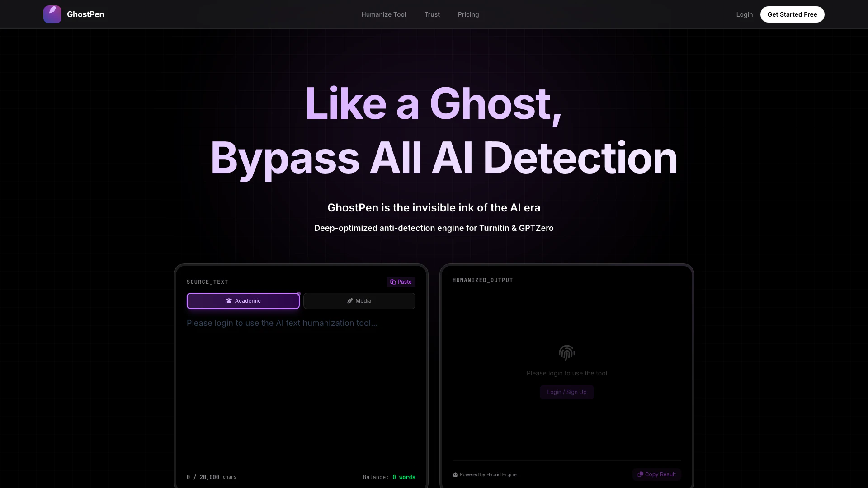Screen dimensions: 868x488
Task: Click the Balance 0 words indicator
Action: [x=389, y=477]
